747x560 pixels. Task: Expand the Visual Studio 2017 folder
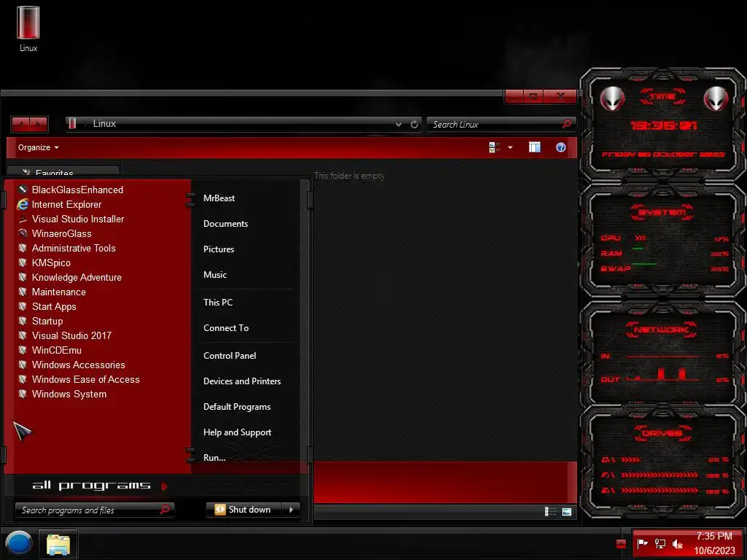coord(71,335)
